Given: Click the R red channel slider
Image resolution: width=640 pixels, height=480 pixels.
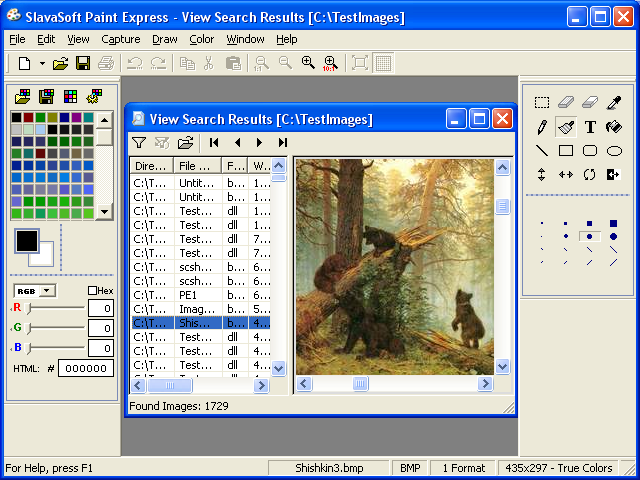Looking at the screenshot, I should [28, 308].
